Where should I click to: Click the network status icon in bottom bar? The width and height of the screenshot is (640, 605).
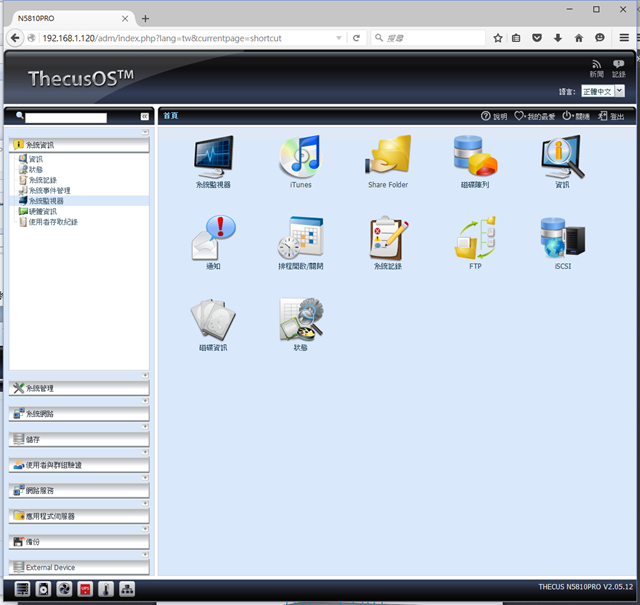point(127,589)
